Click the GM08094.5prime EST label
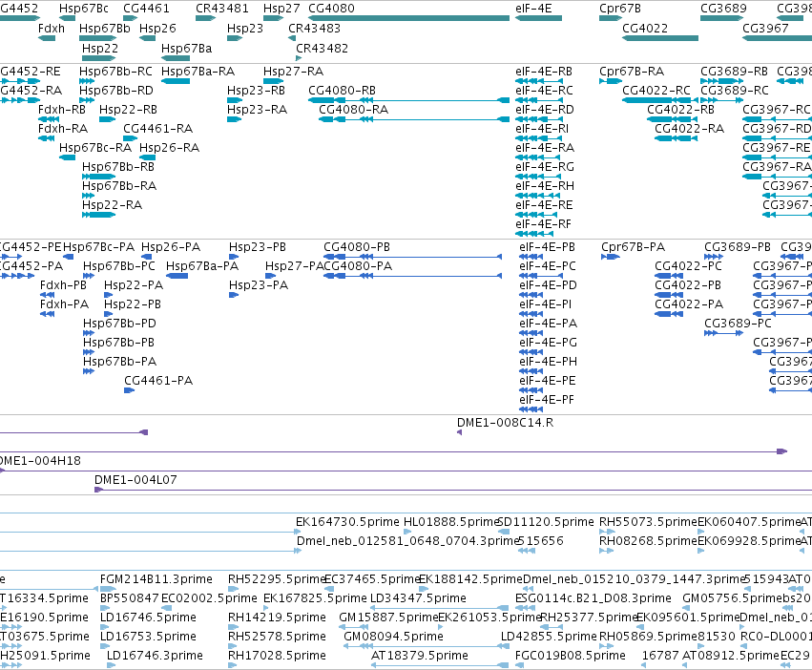 point(393,637)
